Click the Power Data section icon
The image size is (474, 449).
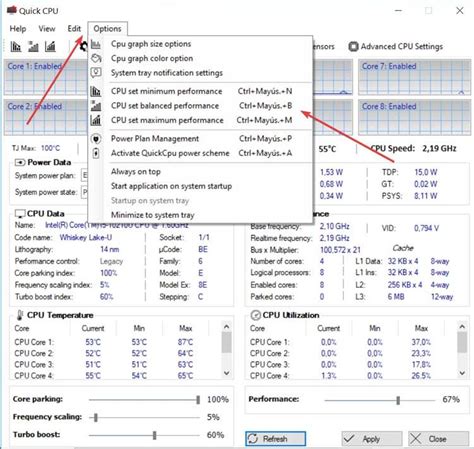tap(20, 163)
